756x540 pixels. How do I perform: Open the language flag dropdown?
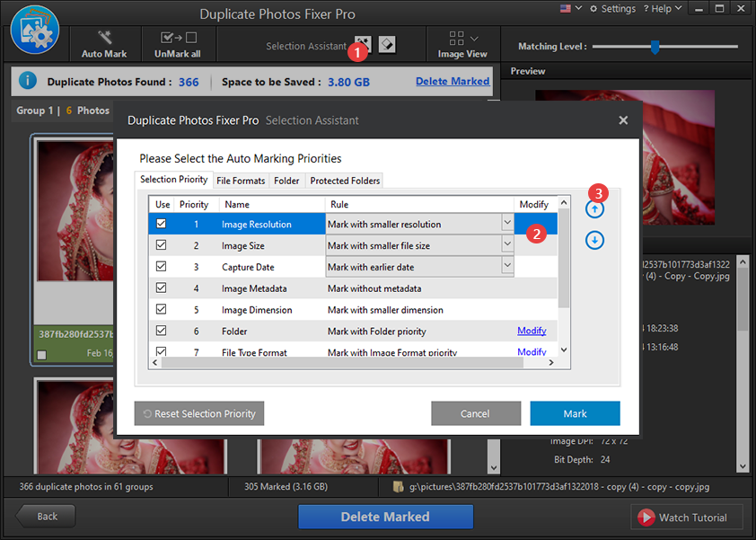571,9
